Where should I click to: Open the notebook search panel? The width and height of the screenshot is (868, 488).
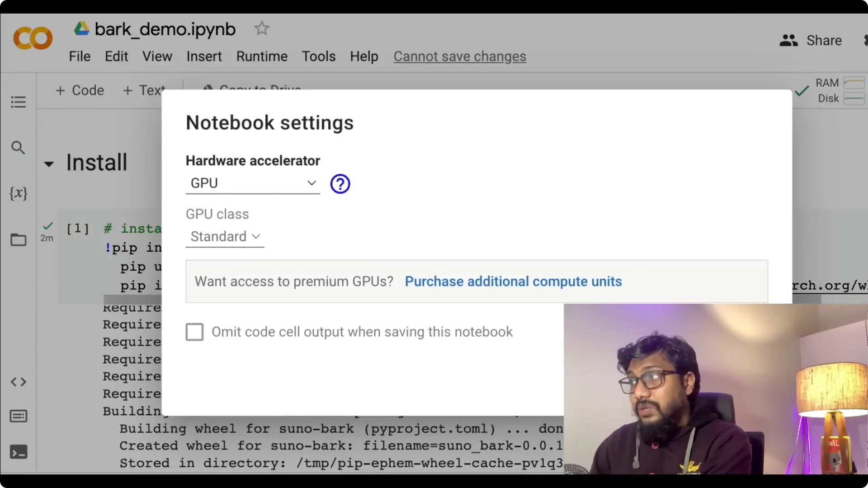point(18,148)
